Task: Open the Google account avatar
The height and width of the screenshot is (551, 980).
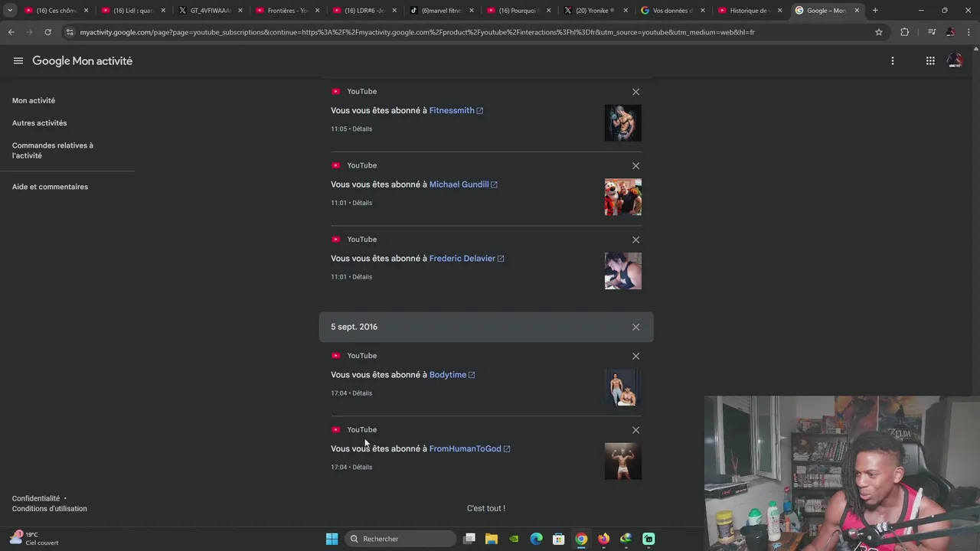Action: pyautogui.click(x=955, y=61)
